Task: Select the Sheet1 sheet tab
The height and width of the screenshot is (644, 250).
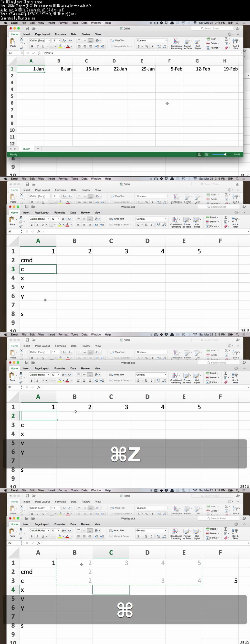Action: pyautogui.click(x=26, y=149)
